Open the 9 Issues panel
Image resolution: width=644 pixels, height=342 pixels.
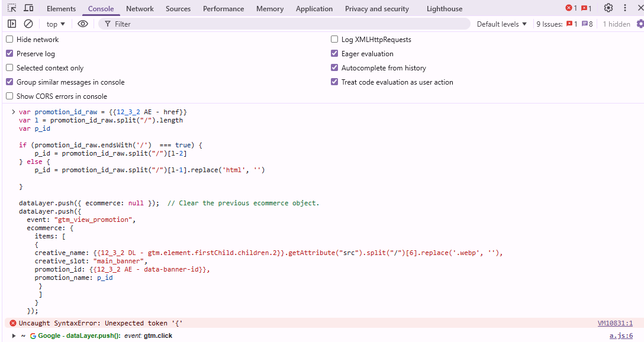(x=564, y=24)
